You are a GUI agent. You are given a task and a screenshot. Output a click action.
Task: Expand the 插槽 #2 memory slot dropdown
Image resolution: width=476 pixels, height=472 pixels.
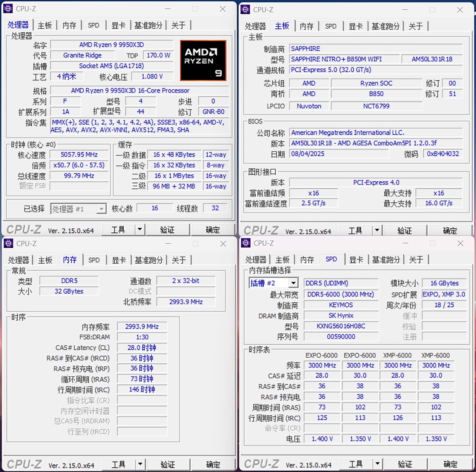[293, 283]
